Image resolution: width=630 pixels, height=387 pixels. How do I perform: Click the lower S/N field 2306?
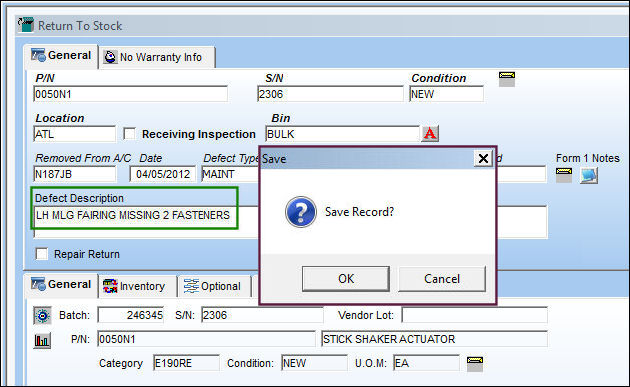point(262,315)
